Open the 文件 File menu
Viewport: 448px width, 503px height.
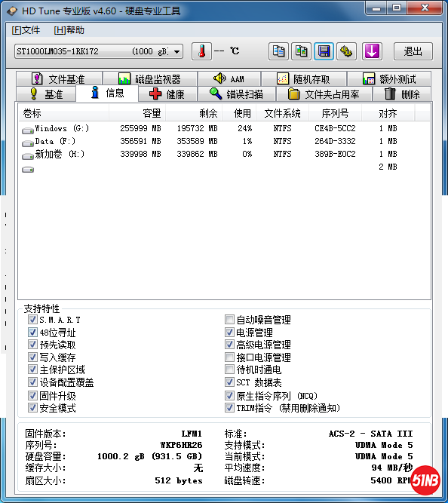pos(26,30)
